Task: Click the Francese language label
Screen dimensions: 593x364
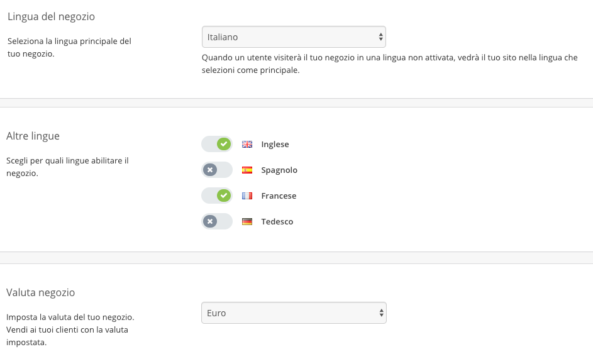Action: [279, 196]
